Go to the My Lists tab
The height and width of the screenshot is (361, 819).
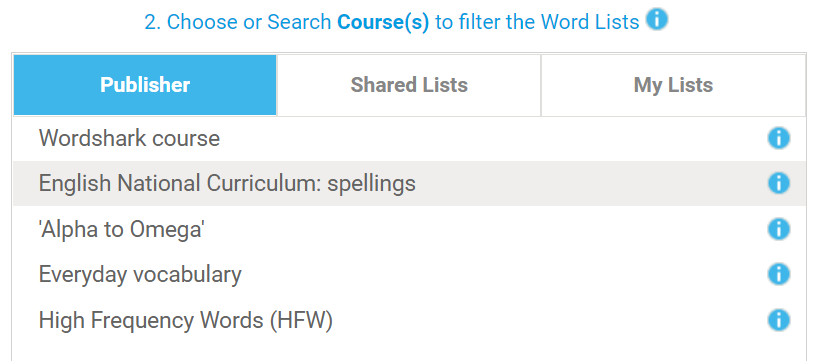[673, 85]
